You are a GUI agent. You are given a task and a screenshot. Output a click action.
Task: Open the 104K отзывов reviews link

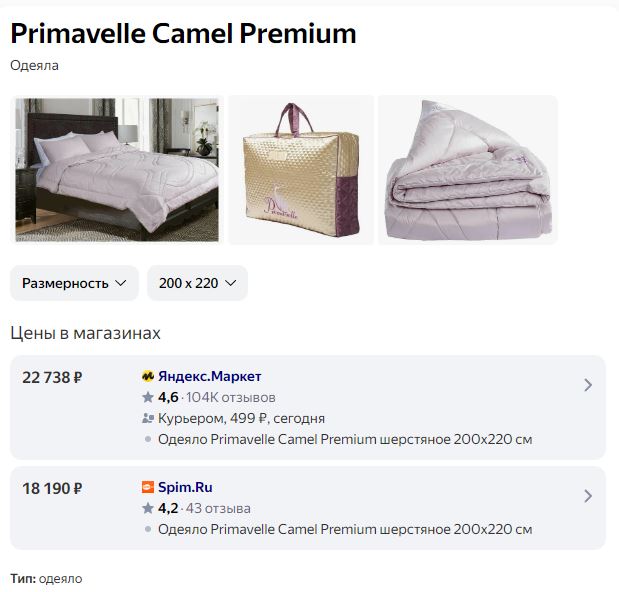tap(231, 398)
